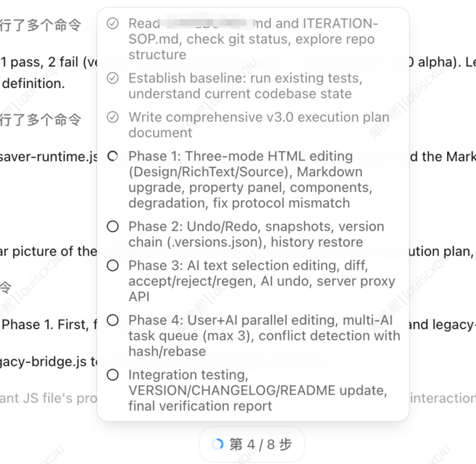Click the 'Integration testing, VERSION/CHANGELOG/README update' item
The height and width of the screenshot is (464, 476).
[x=258, y=390]
